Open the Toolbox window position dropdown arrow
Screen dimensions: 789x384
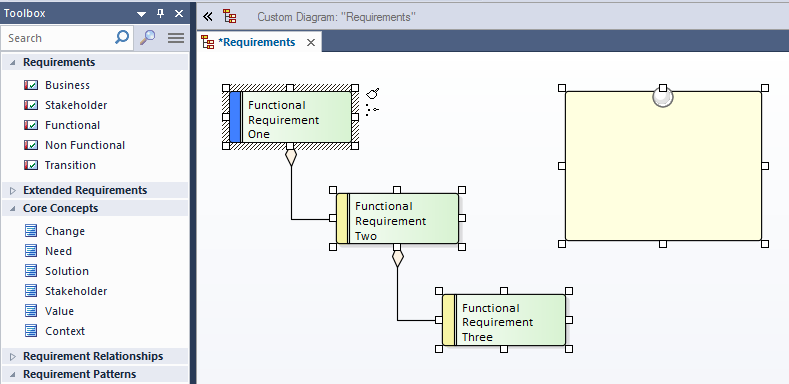point(141,14)
